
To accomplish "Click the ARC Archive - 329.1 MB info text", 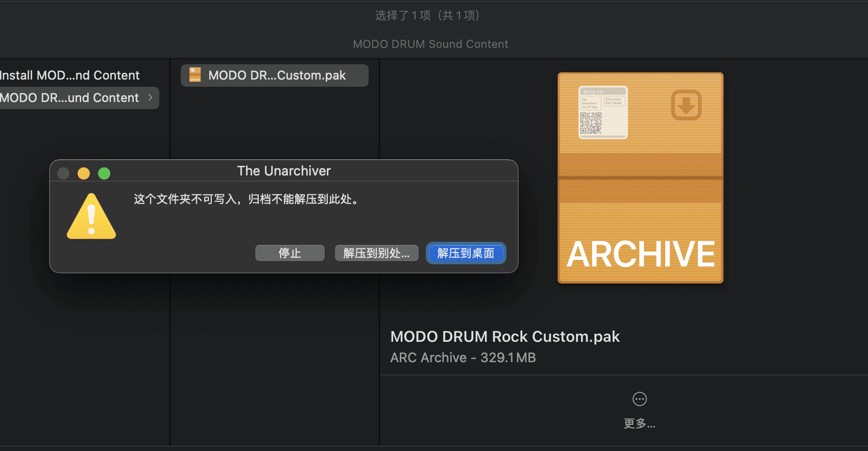I will (x=463, y=358).
